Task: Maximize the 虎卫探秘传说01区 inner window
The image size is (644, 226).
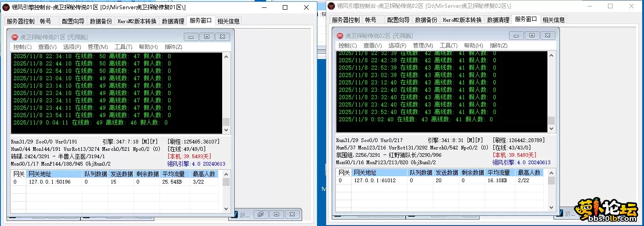Action: 207,37
